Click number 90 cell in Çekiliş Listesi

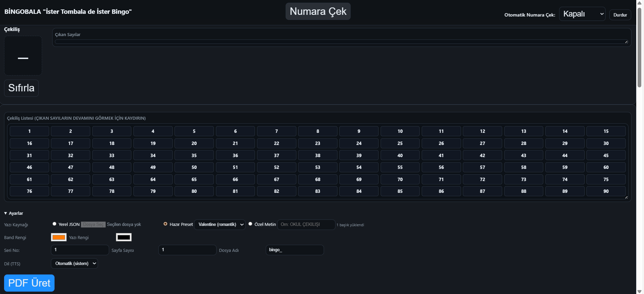[606, 191]
